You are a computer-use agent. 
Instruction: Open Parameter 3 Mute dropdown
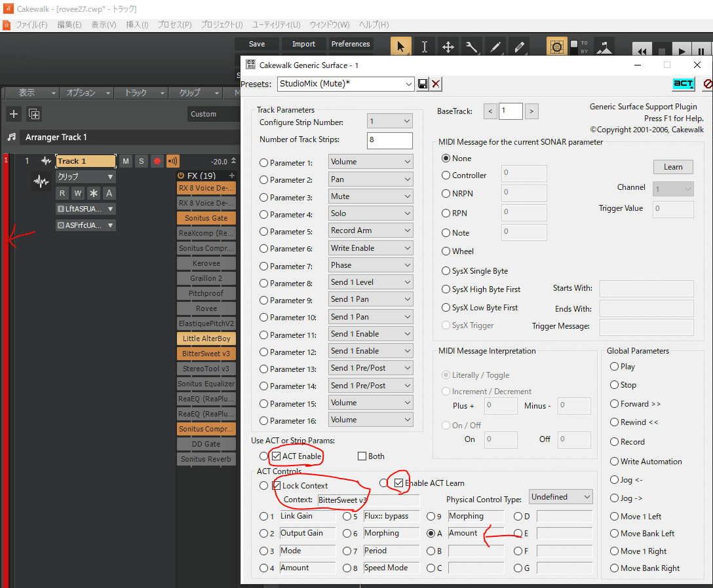[371, 196]
